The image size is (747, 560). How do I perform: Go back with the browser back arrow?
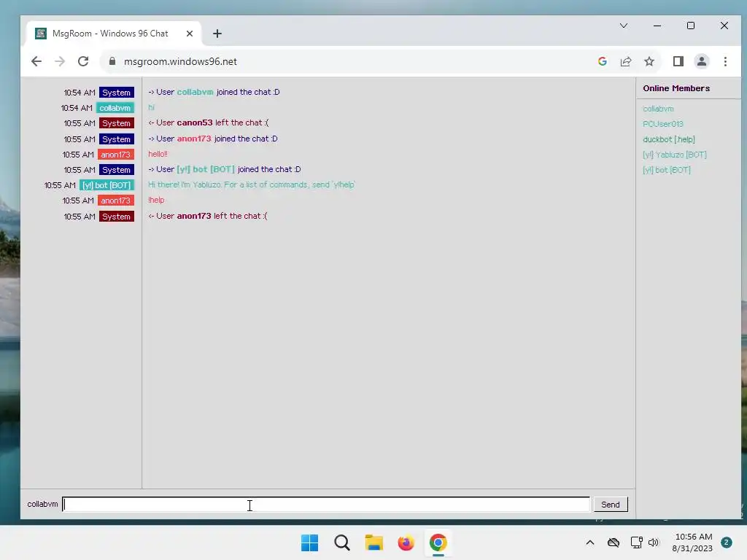36,61
